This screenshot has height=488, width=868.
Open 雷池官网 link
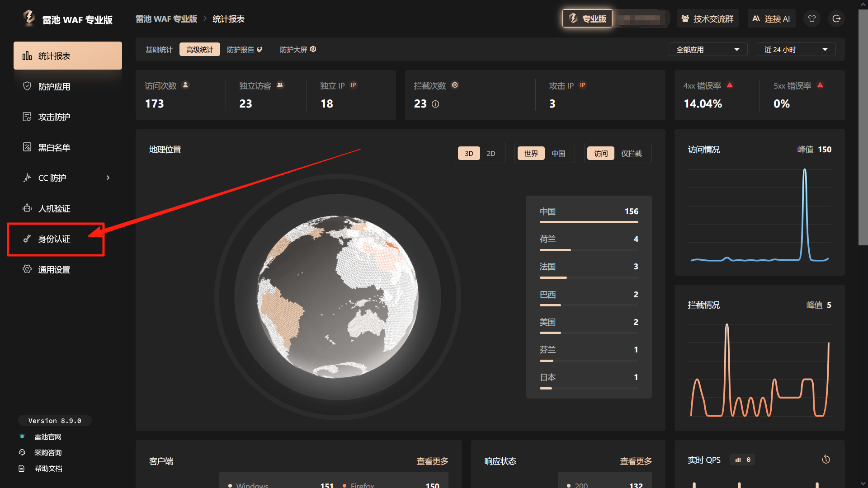click(48, 437)
